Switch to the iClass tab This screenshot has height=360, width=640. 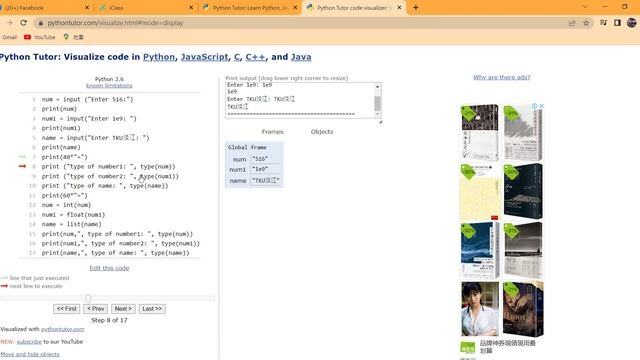145,8
